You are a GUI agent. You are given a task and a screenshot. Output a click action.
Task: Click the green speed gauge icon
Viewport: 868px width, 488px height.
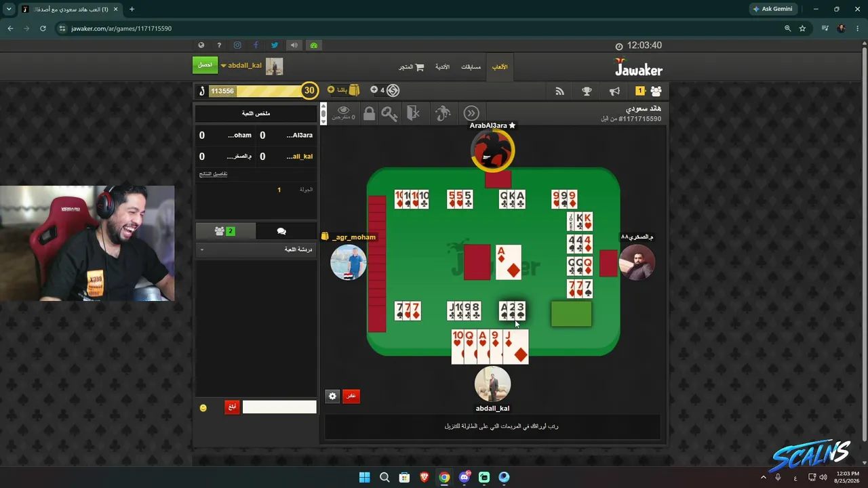[313, 45]
